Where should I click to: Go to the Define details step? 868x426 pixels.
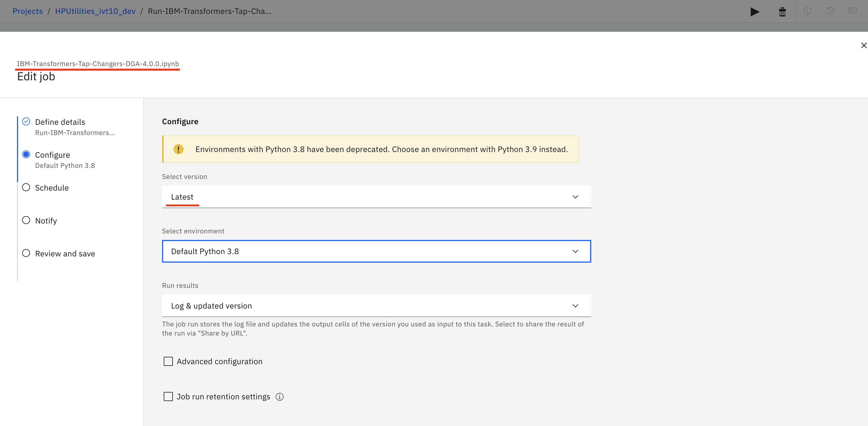[60, 122]
